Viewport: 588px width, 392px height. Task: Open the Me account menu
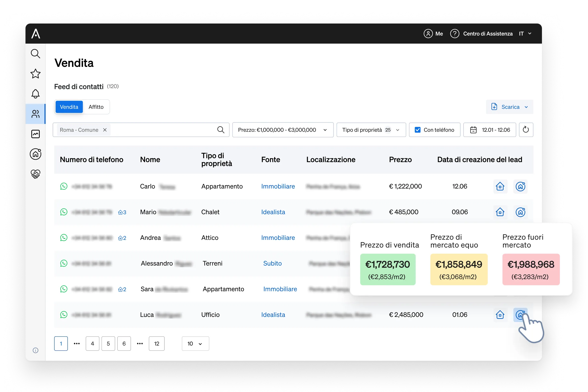pos(433,34)
